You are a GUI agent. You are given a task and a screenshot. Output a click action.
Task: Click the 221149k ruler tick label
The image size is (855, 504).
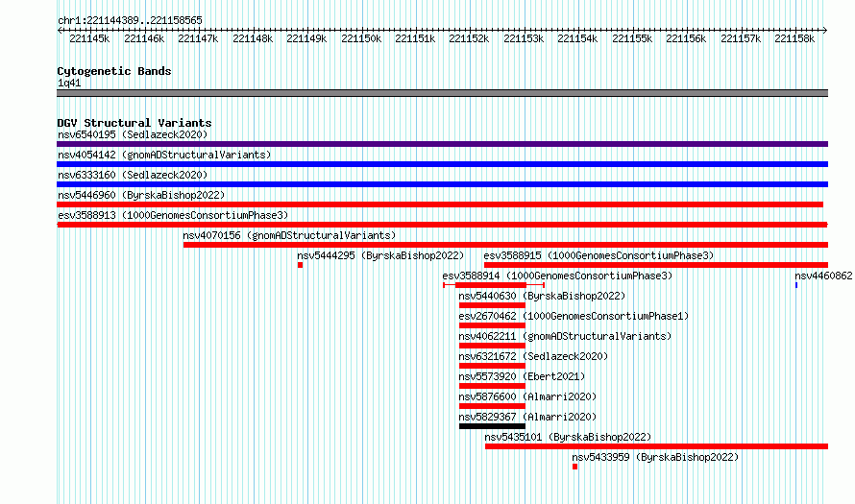306,38
